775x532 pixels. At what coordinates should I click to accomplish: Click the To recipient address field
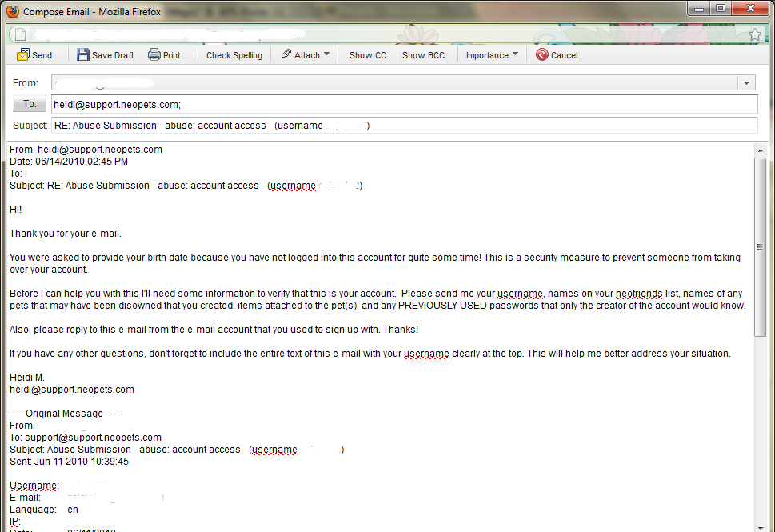pyautogui.click(x=405, y=104)
